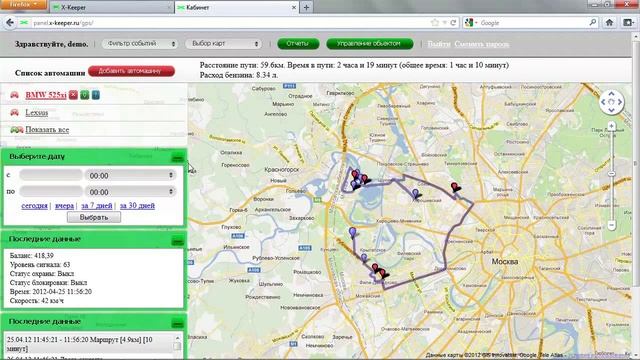Click the red marker near Тверской district
Screen dimensions: 640x360
click(x=455, y=187)
